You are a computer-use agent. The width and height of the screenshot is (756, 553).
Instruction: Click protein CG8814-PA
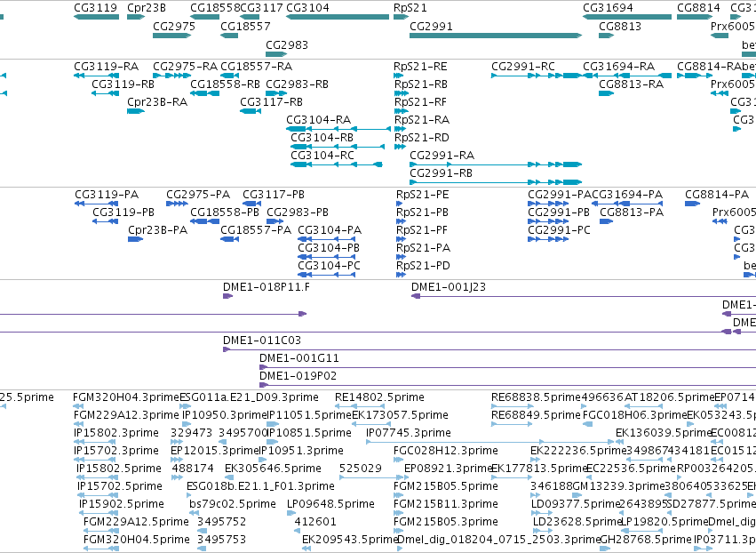(x=693, y=204)
